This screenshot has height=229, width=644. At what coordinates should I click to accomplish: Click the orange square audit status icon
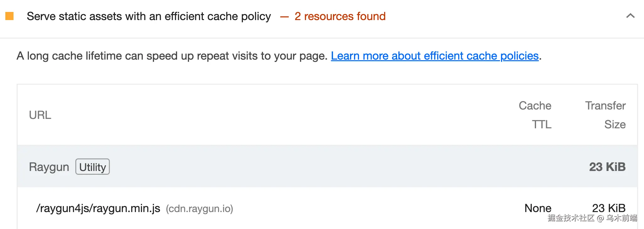(x=9, y=16)
